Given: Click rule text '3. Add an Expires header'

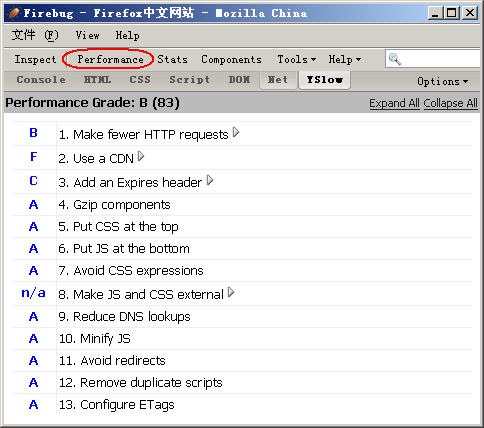Looking at the screenshot, I should tap(130, 183).
